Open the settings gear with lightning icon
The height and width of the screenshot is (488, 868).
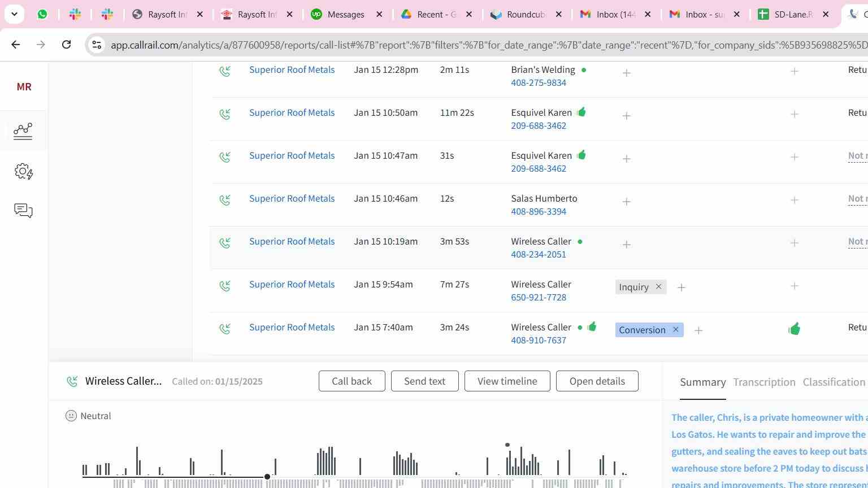[23, 172]
